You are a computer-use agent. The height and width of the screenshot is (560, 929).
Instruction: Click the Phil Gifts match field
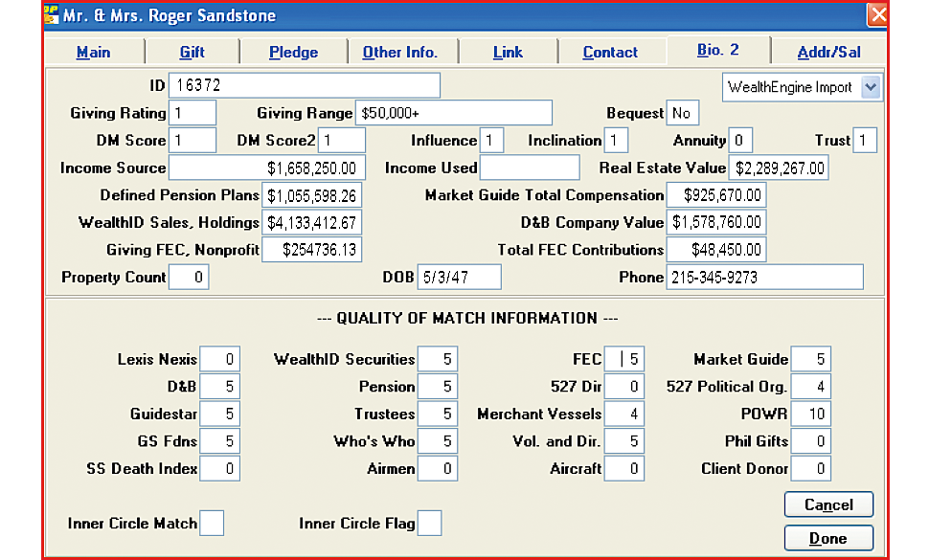point(811,441)
